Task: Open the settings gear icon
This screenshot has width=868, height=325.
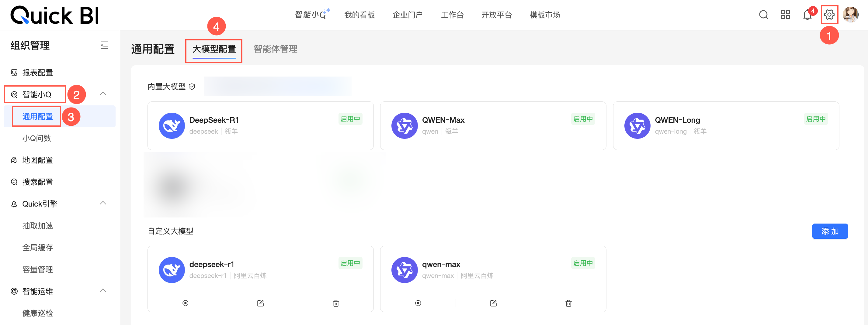Action: click(x=829, y=15)
